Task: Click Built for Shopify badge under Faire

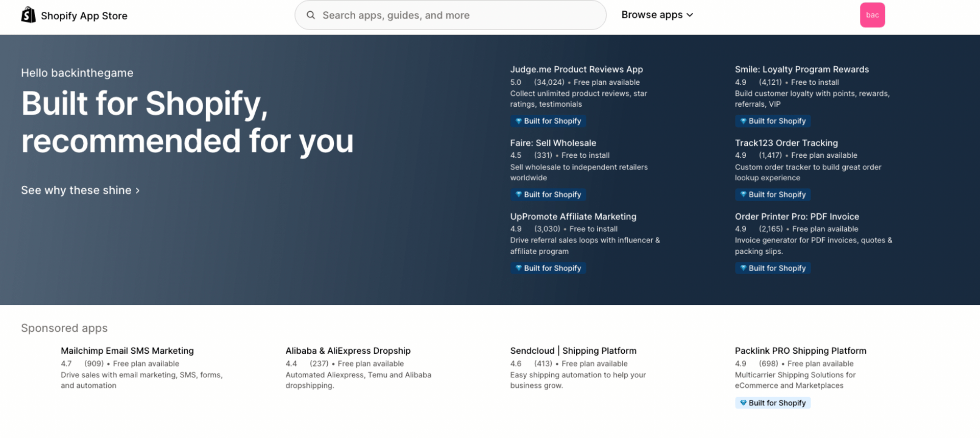Action: coord(548,194)
